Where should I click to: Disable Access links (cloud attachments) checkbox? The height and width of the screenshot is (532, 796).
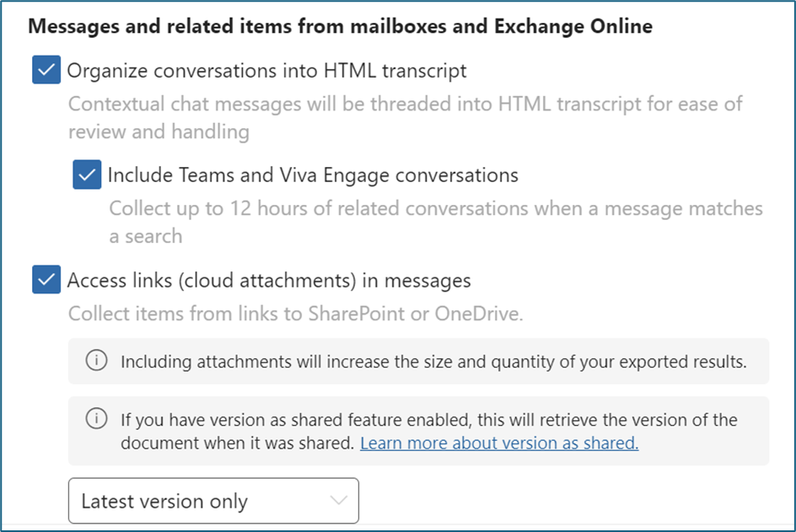(x=46, y=280)
